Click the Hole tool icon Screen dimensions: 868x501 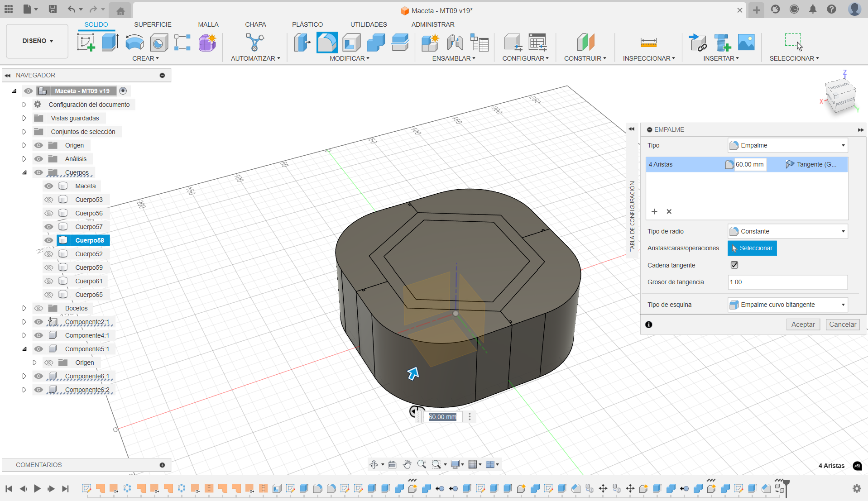click(x=158, y=43)
